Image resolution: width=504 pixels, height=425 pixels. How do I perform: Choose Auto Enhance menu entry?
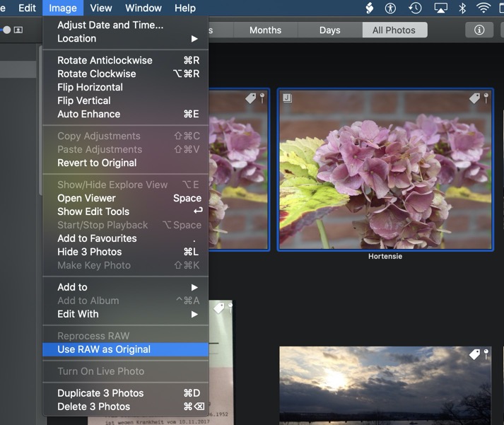point(89,114)
